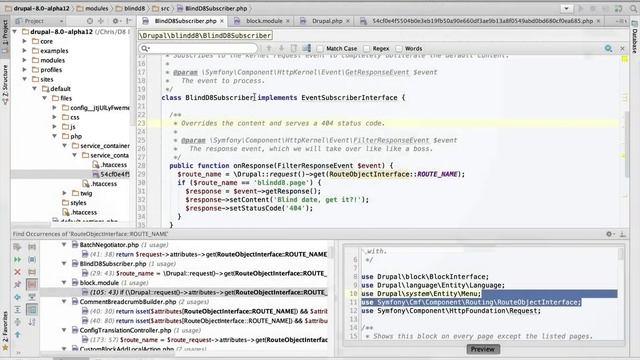640x360 pixels.
Task: Switch to Drupal.php tab
Action: click(324, 21)
